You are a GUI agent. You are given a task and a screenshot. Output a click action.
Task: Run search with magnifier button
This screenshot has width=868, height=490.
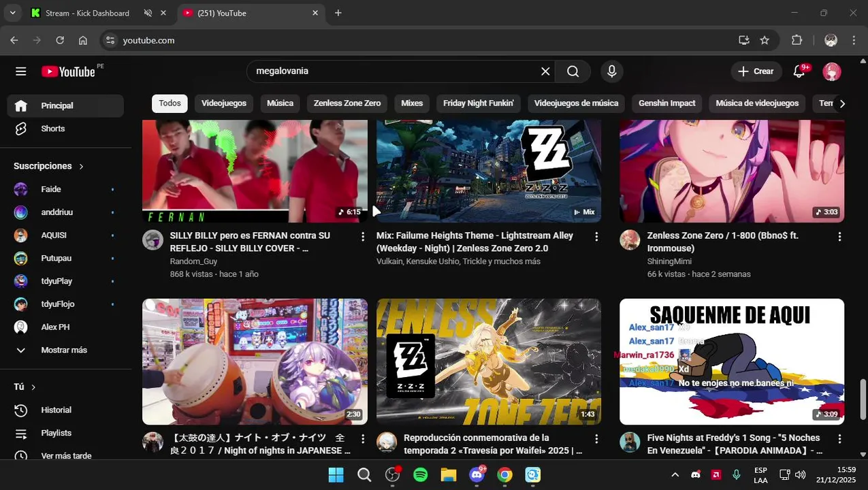pyautogui.click(x=573, y=71)
